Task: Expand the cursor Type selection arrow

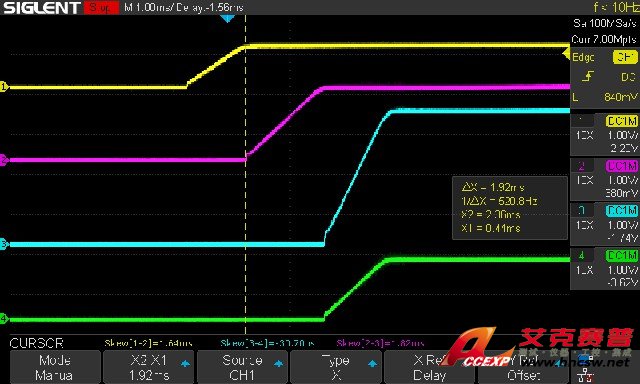Action: (372, 363)
